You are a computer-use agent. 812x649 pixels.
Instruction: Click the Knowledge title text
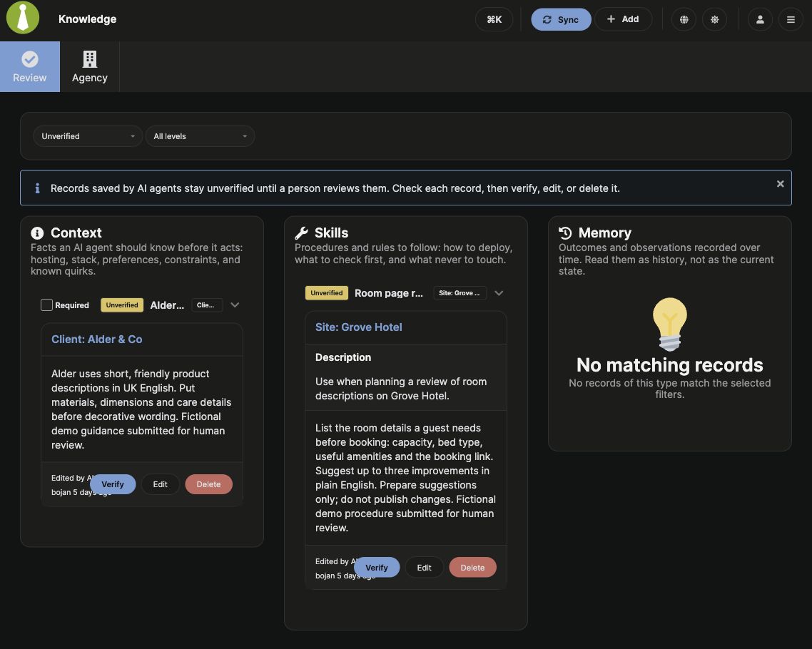tap(88, 19)
